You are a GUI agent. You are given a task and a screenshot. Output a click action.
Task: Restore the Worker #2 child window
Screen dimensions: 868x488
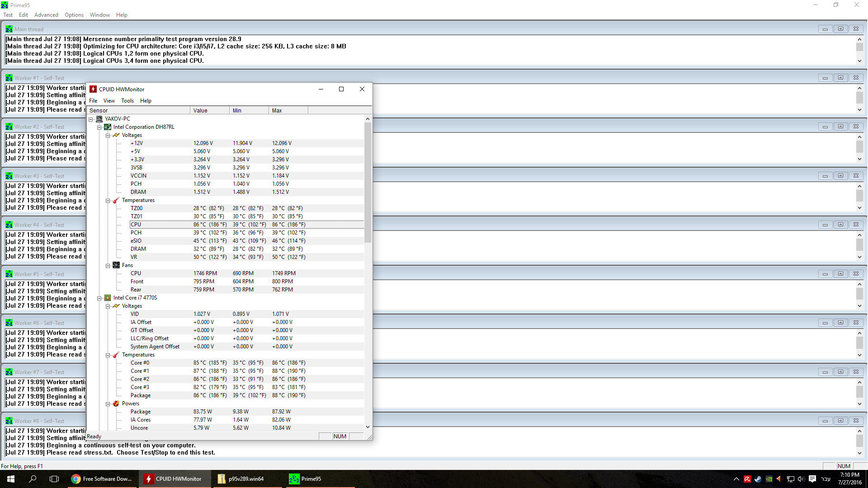pos(840,127)
